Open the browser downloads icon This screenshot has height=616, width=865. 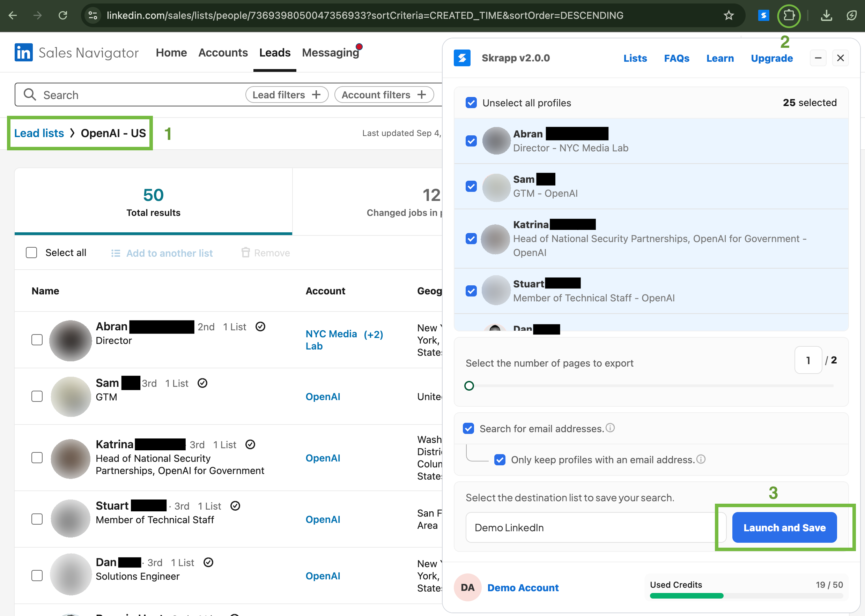click(826, 16)
